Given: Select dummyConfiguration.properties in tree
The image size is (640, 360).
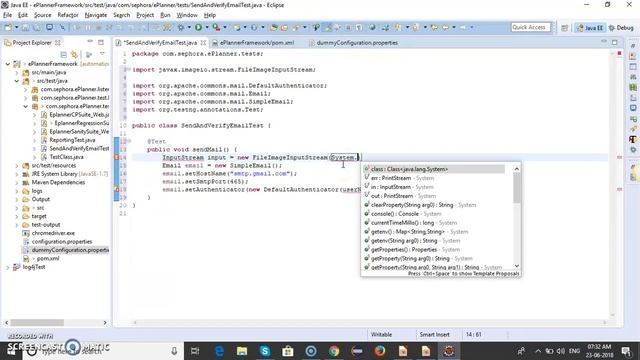Looking at the screenshot, I should pyautogui.click(x=70, y=250).
